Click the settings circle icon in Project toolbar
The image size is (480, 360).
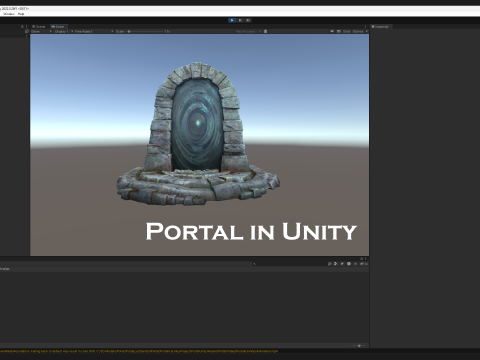click(349, 264)
